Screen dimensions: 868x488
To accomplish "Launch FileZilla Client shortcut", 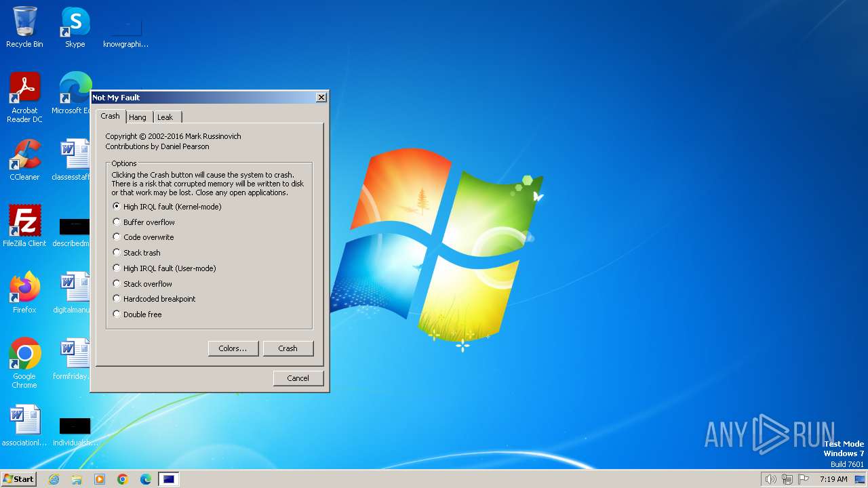I will click(x=24, y=226).
